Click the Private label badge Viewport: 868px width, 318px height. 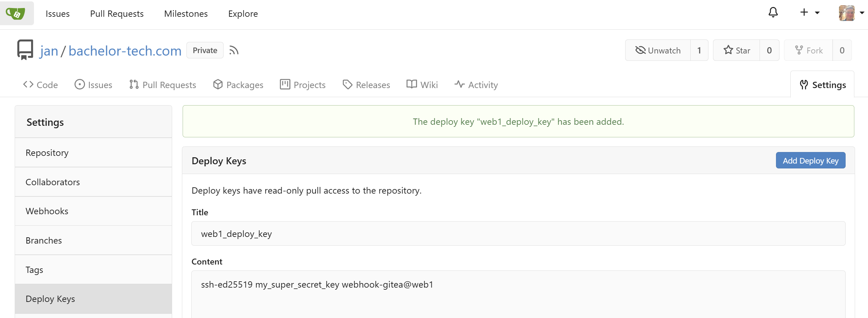pyautogui.click(x=205, y=50)
